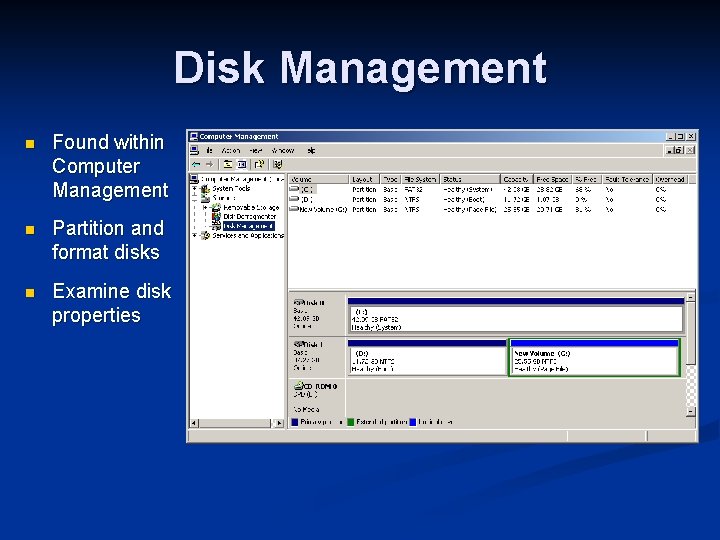
Task: Click the Forward arrow toolbar icon
Action: point(209,164)
